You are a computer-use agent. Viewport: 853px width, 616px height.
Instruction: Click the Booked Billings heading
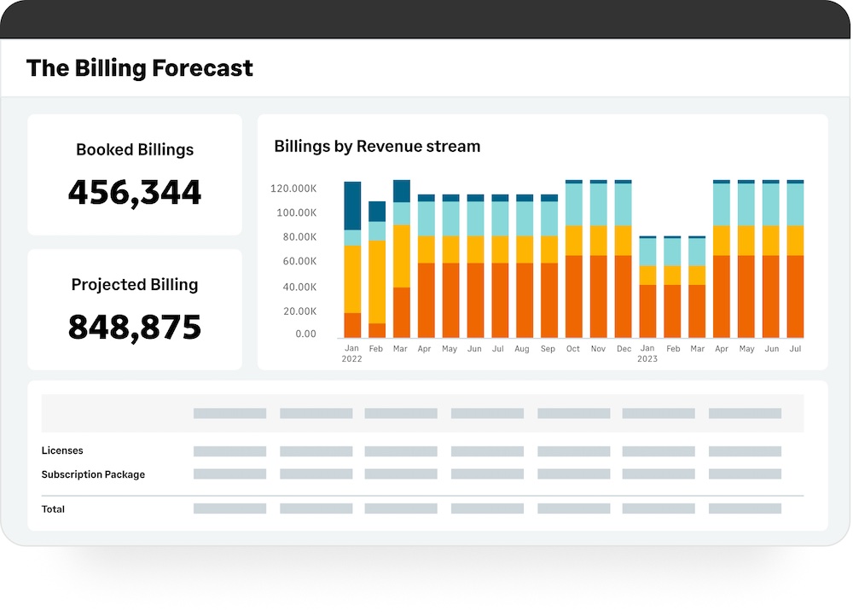[x=135, y=150]
